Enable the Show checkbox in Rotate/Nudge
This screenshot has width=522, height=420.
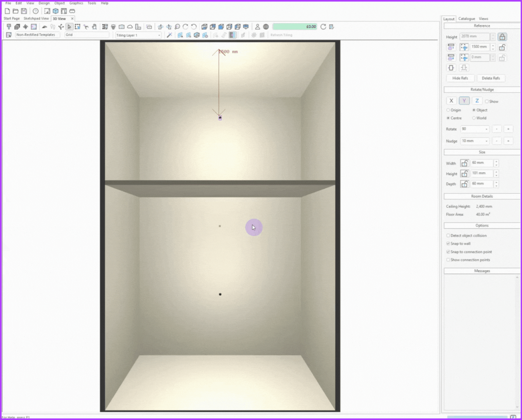click(487, 101)
